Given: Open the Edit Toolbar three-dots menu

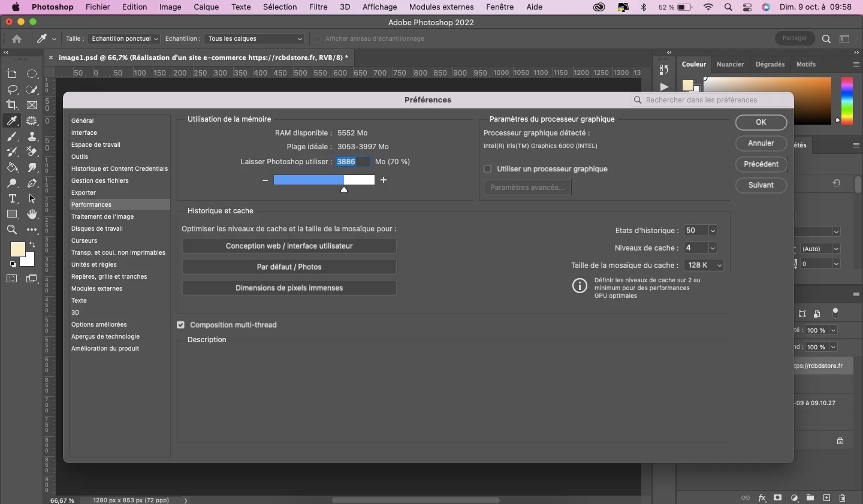Looking at the screenshot, I should click(32, 230).
